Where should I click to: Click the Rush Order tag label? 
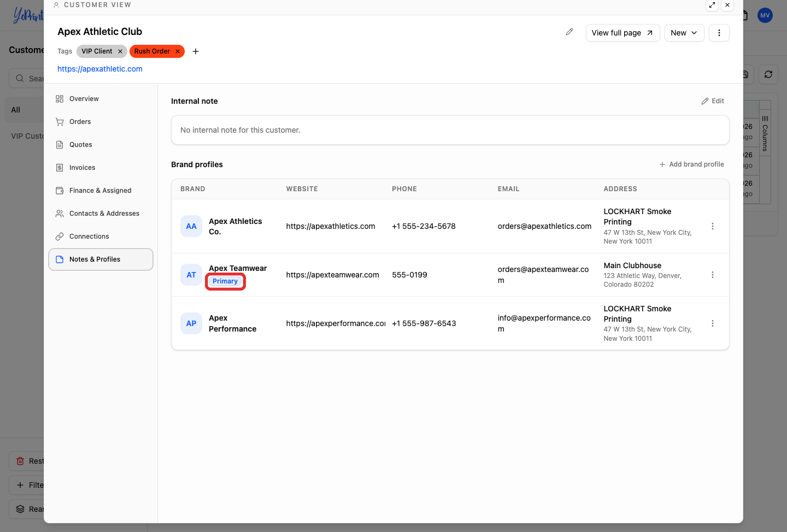coord(152,51)
